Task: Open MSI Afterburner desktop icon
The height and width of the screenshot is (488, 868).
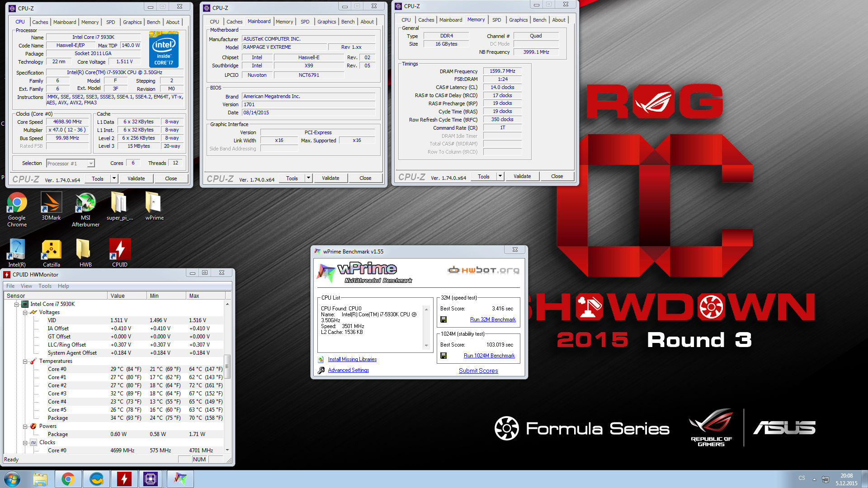Action: point(85,209)
